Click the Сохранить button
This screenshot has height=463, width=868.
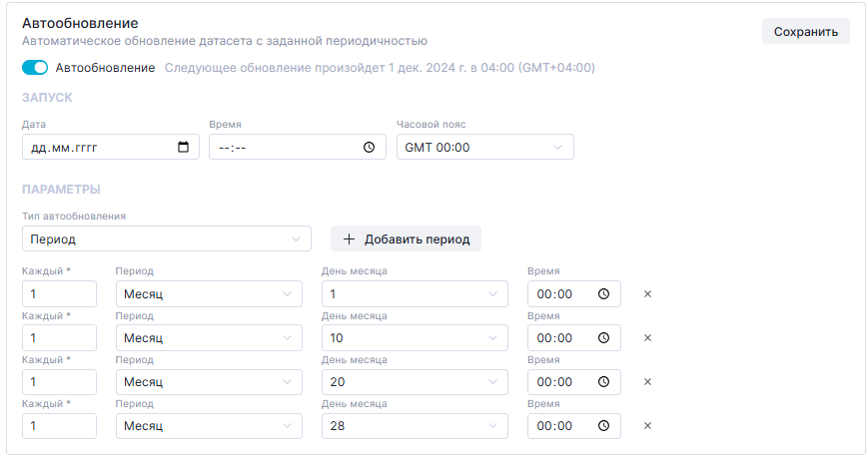[805, 31]
